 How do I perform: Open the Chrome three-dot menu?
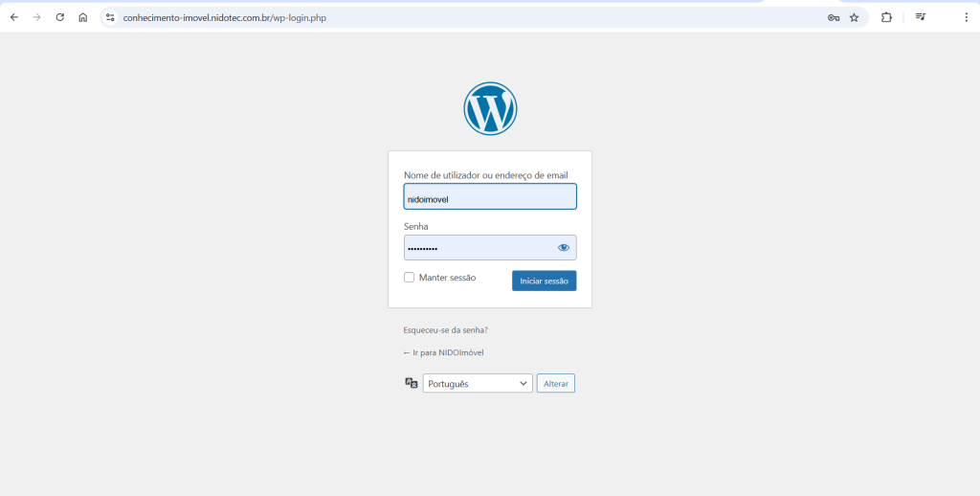966,17
